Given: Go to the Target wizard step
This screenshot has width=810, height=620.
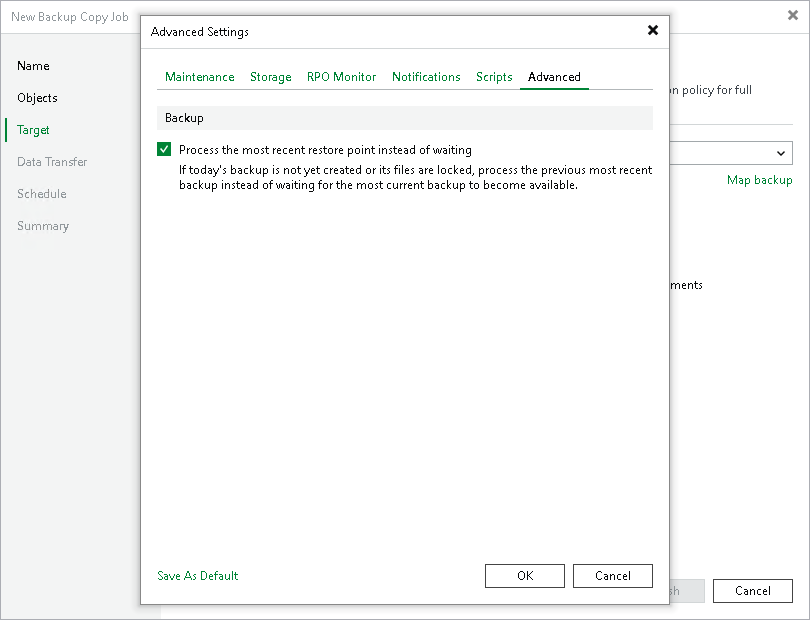Looking at the screenshot, I should point(33,130).
